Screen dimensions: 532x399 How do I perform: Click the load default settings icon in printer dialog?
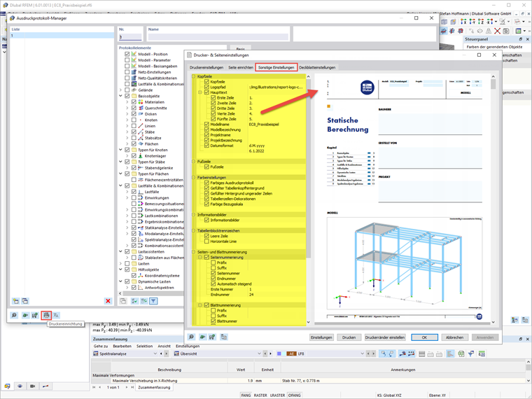202,337
